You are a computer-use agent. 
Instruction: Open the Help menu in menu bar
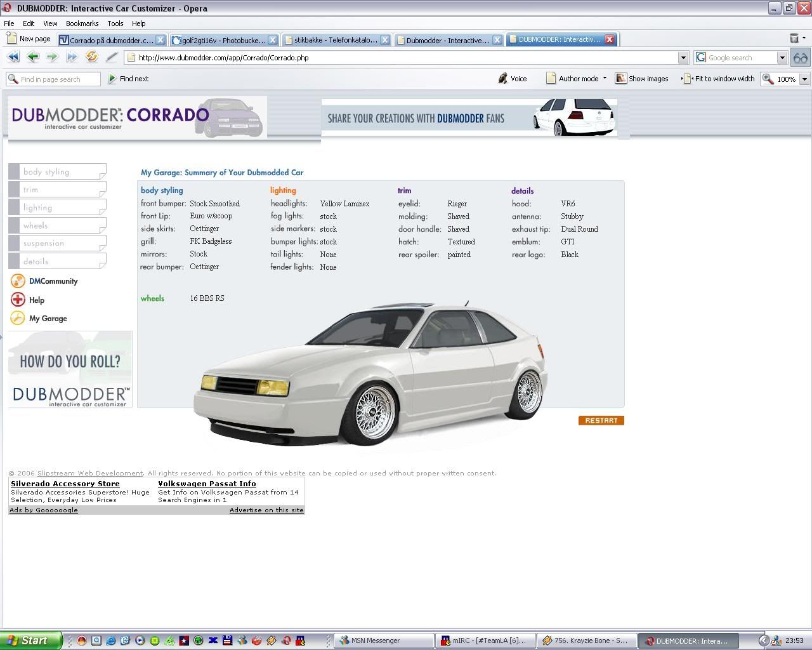[x=138, y=23]
